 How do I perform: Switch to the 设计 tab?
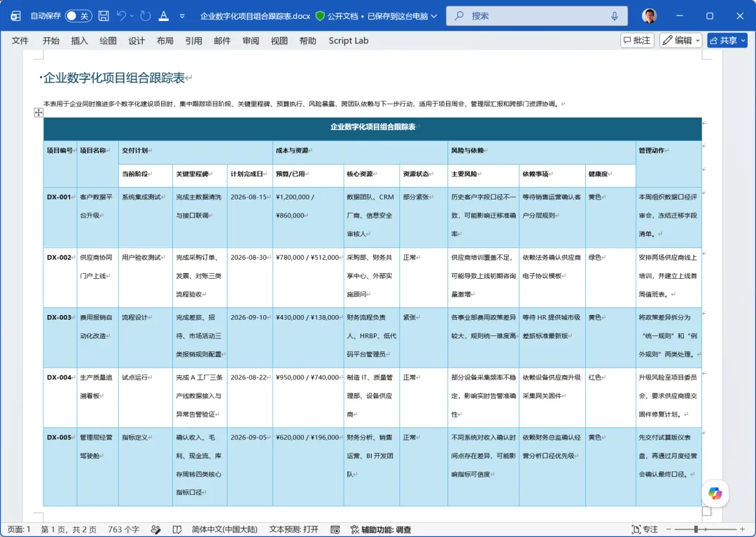point(136,41)
